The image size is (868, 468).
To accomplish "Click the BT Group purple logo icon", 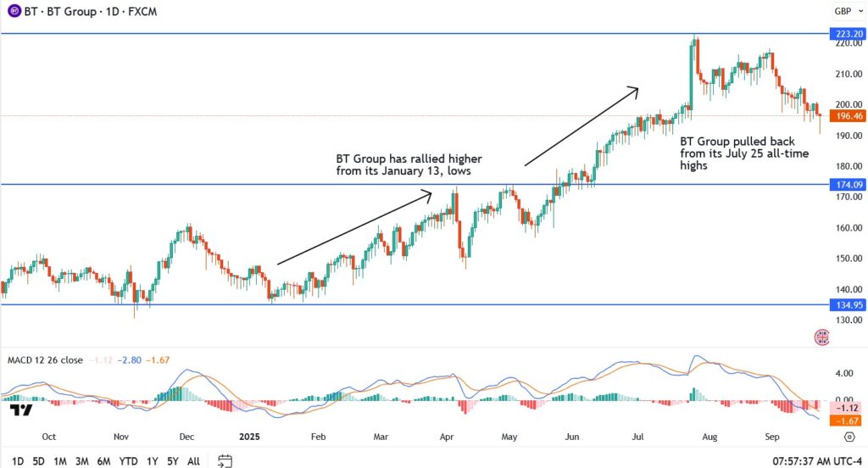I will 11,12.
